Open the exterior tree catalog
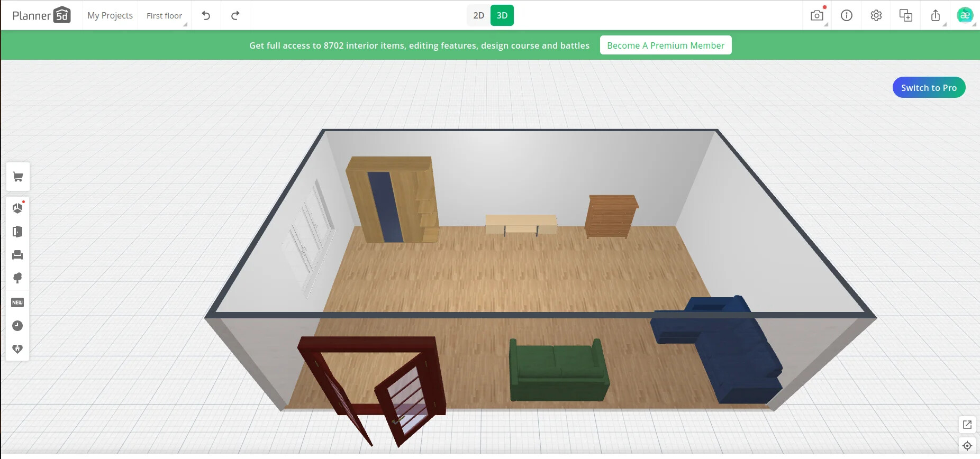 click(17, 278)
